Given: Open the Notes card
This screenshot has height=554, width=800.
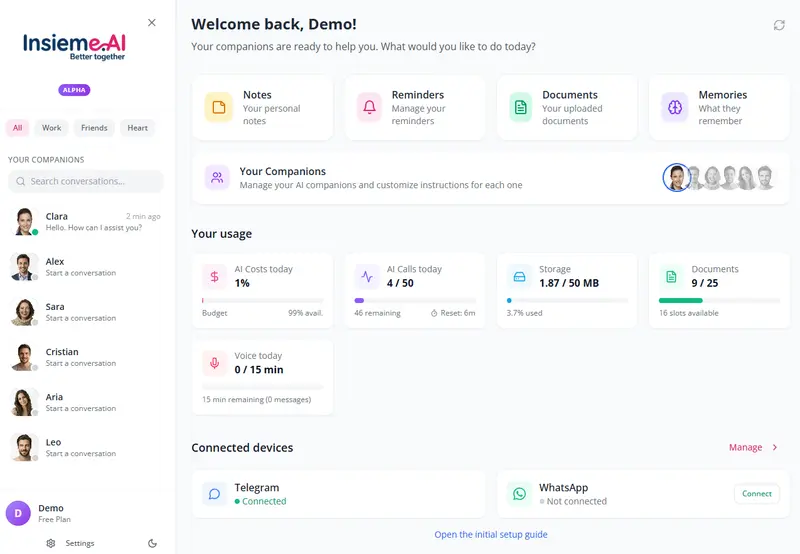Looking at the screenshot, I should click(262, 108).
